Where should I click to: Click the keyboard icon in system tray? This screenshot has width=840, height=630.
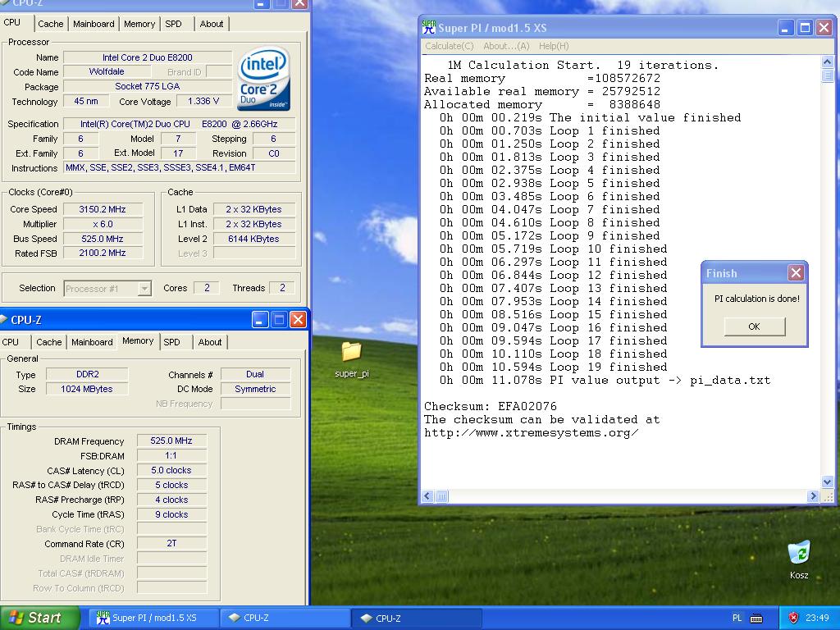[756, 619]
